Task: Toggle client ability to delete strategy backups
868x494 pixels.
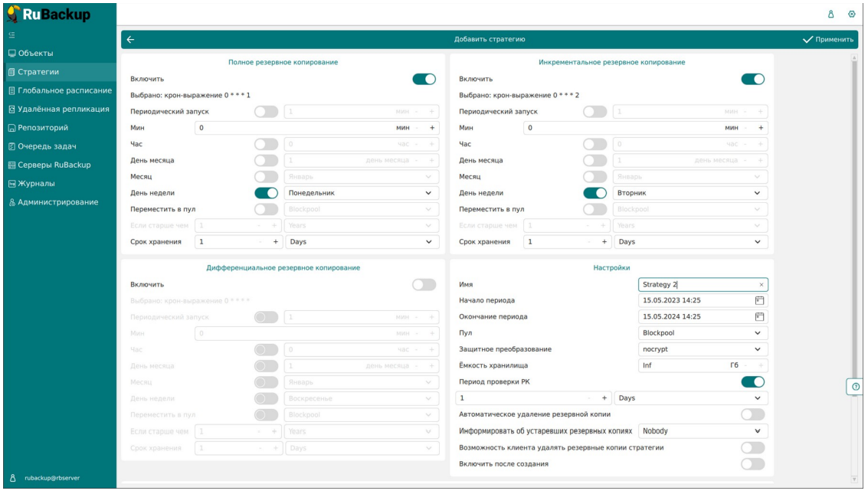Action: tap(753, 447)
